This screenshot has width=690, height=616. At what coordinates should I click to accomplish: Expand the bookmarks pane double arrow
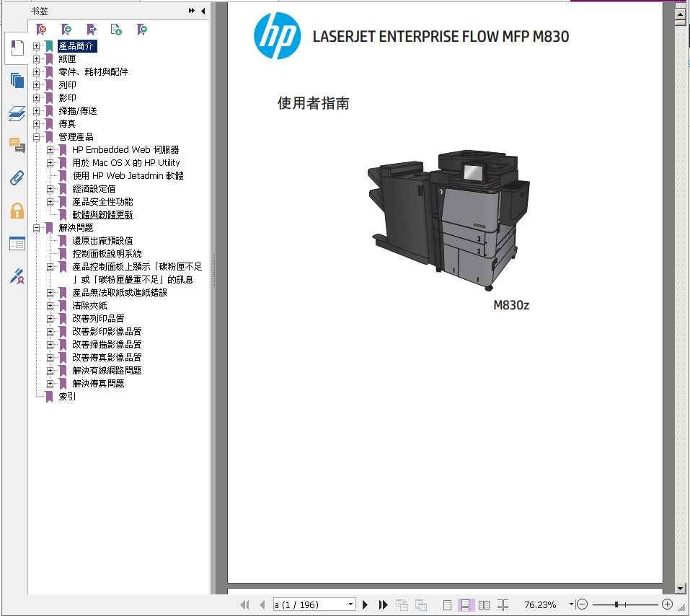[191, 11]
